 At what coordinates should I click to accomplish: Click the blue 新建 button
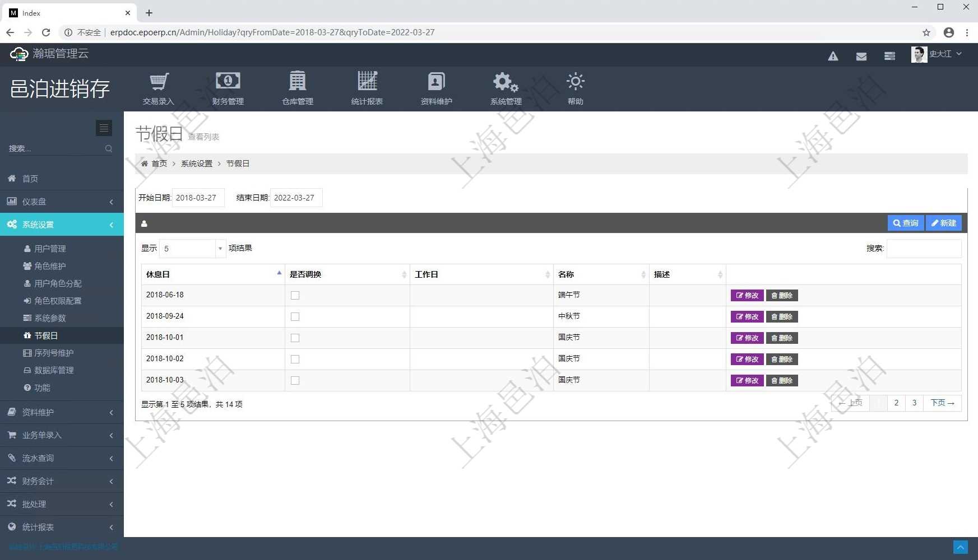(943, 223)
